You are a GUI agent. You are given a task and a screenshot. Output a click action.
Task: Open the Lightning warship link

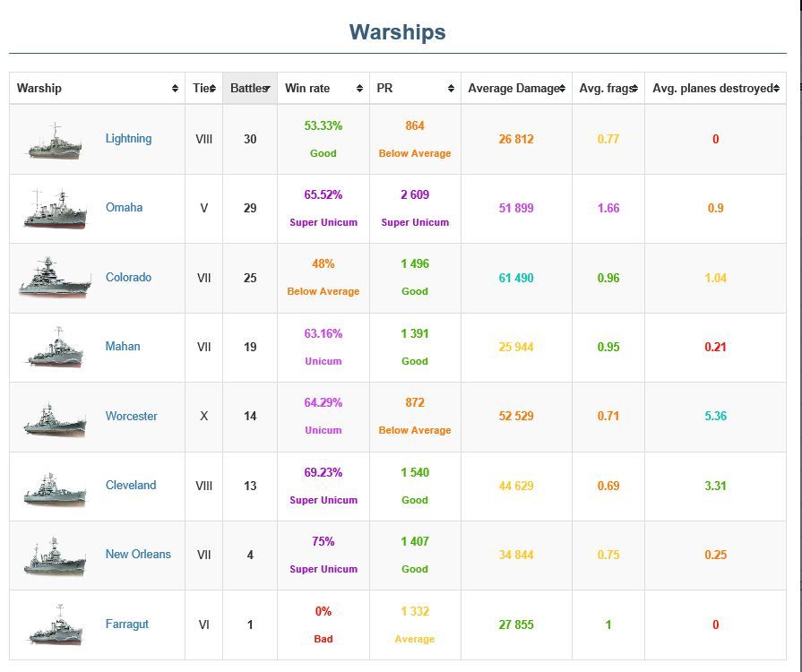(128, 139)
